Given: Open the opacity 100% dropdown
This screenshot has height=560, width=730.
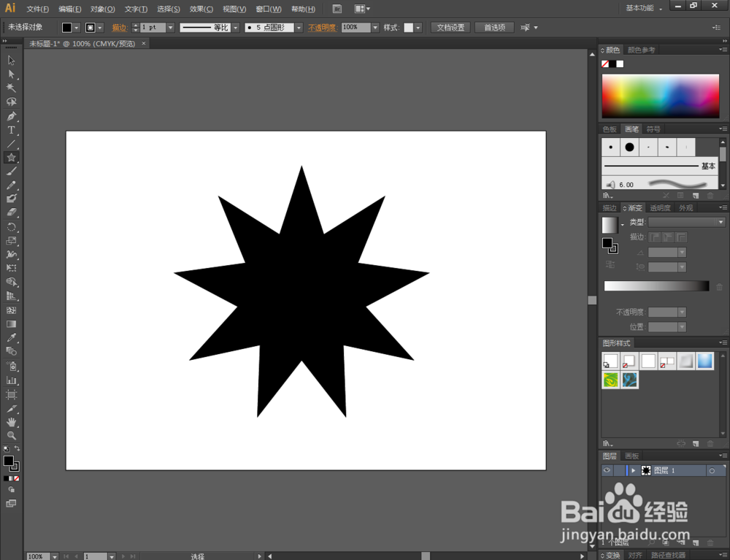Looking at the screenshot, I should pos(375,28).
